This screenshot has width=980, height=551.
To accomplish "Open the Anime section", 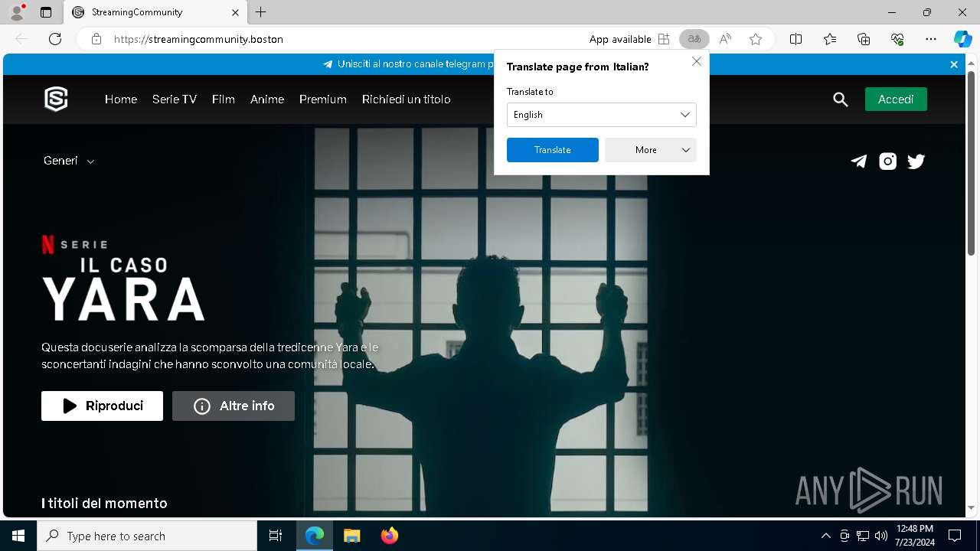I will 267,99.
